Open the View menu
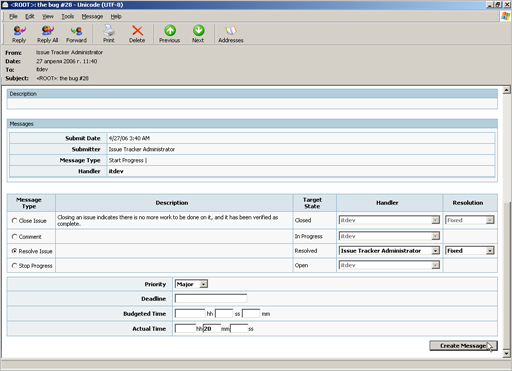This screenshot has height=371, width=512. 48,16
